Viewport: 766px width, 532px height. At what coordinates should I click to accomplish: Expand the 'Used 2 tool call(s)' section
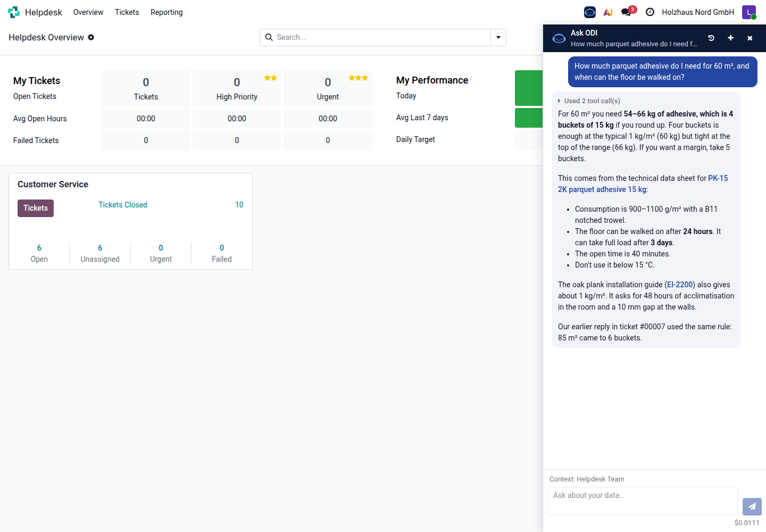coord(589,101)
